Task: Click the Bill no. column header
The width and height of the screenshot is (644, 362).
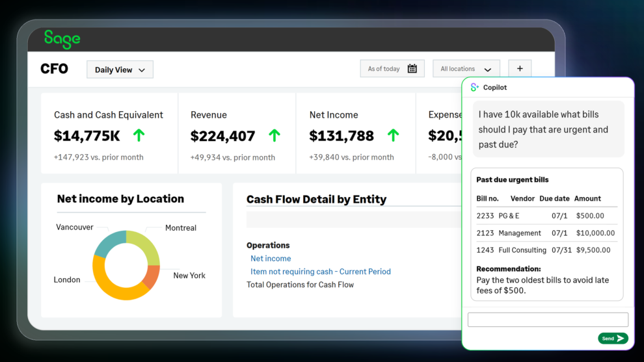Action: coord(487,198)
